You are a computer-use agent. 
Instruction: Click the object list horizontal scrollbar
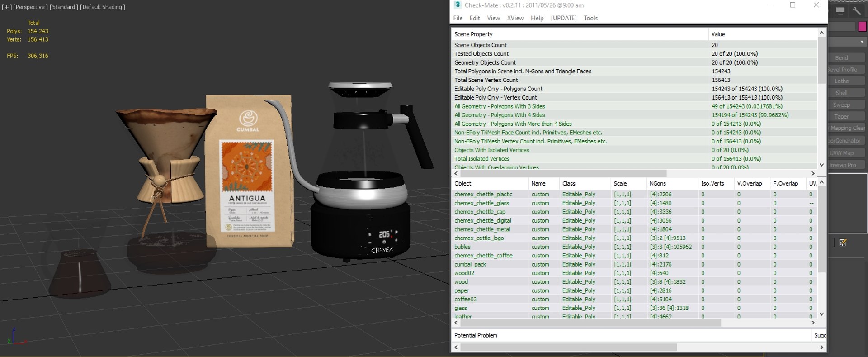(x=590, y=323)
